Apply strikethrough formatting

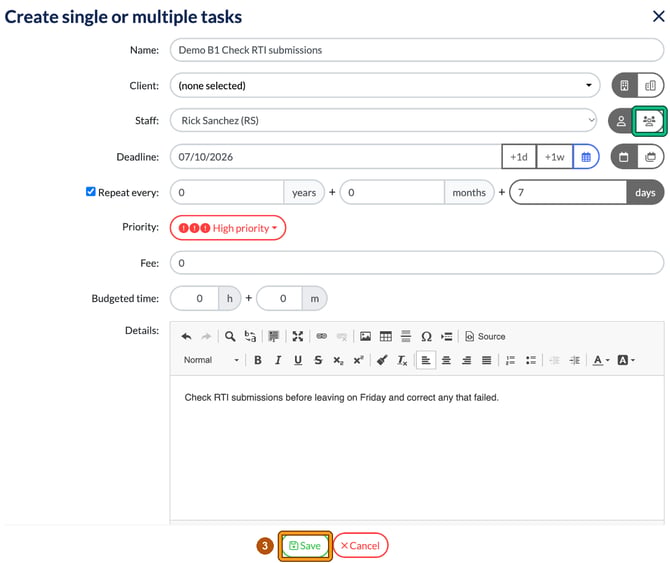[x=318, y=360]
